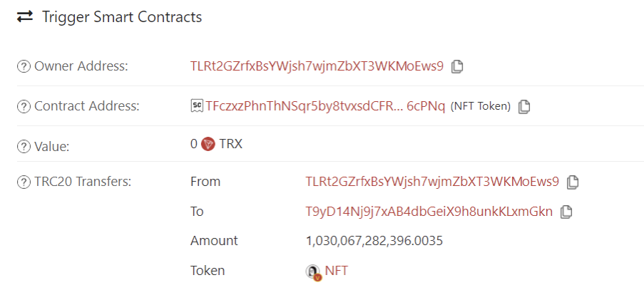Click the NFT token logo icon
Viewport: 644px width, 290px height.
coord(313,272)
